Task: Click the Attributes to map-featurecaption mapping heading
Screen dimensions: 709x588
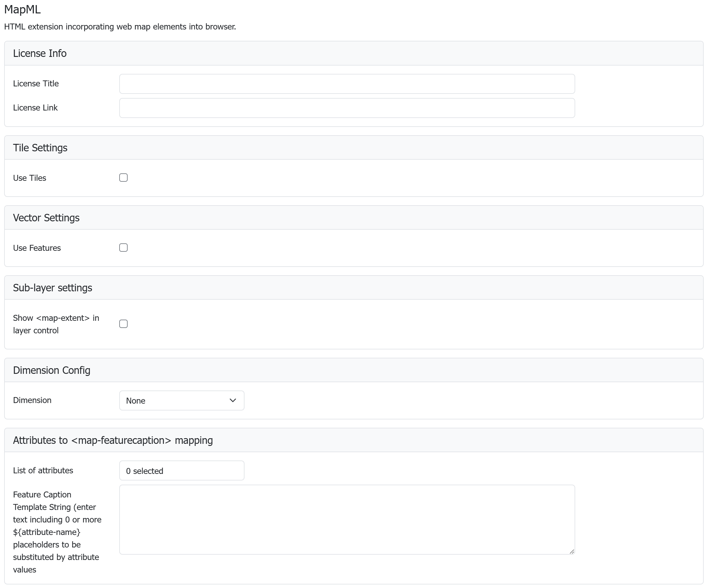Action: click(x=113, y=441)
